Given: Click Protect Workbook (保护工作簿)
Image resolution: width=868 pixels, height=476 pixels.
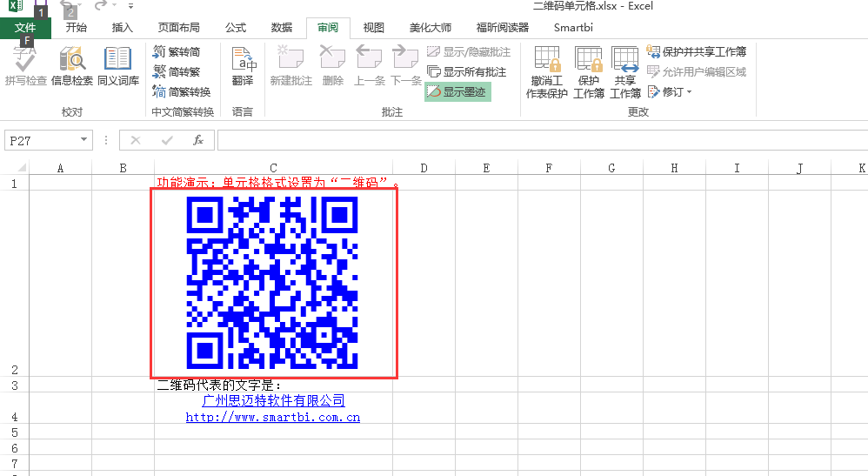Looking at the screenshot, I should (x=589, y=72).
